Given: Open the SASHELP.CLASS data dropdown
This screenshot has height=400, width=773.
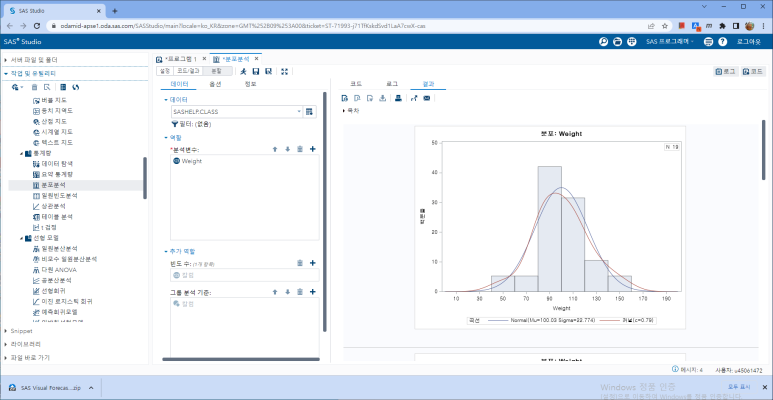Looking at the screenshot, I should click(x=297, y=112).
